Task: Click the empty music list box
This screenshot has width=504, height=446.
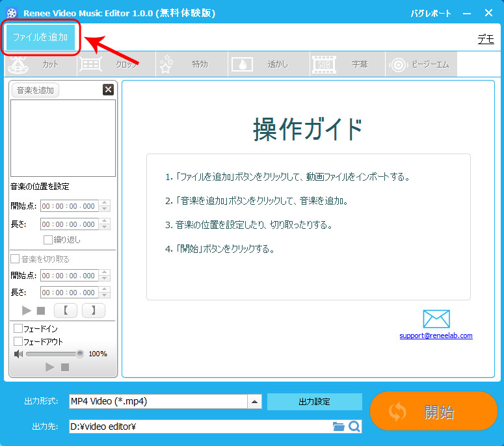Action: pyautogui.click(x=63, y=138)
